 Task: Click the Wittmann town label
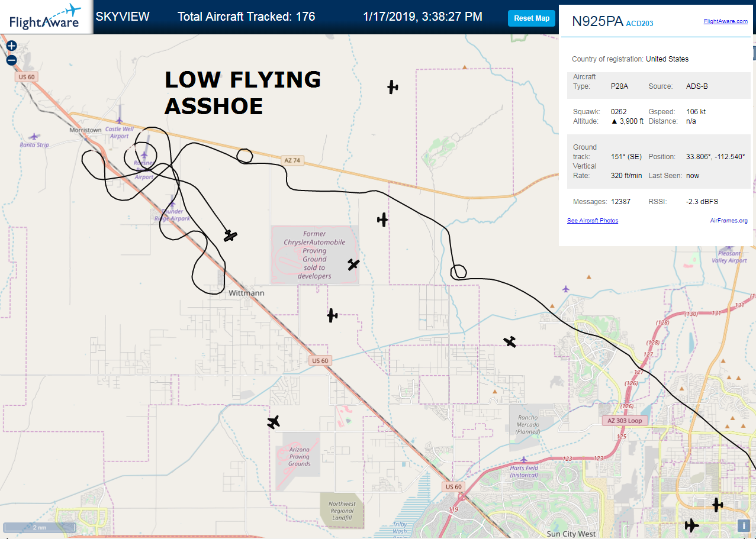click(246, 293)
